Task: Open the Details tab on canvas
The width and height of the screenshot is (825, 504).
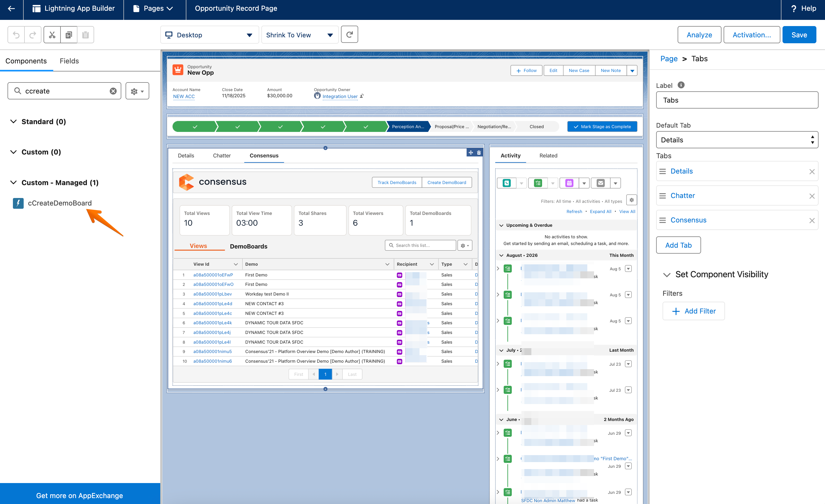Action: point(186,156)
